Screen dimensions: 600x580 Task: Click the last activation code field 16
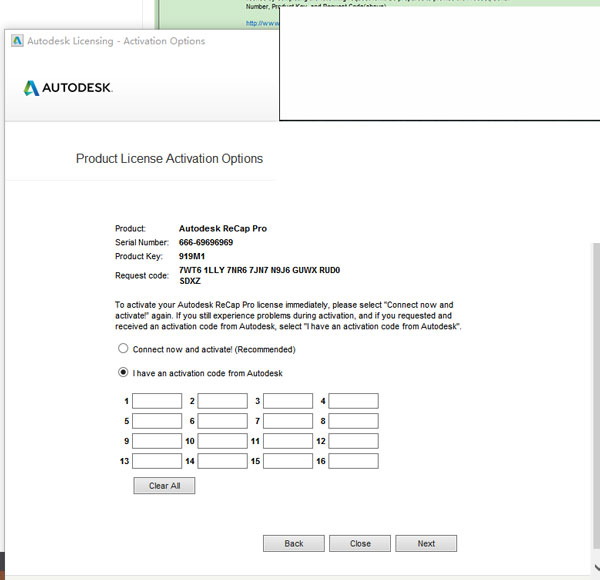pos(354,461)
